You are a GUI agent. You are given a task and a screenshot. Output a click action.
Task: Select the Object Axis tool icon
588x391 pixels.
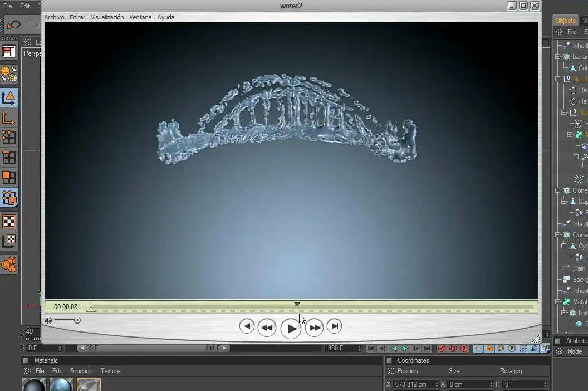pyautogui.click(x=8, y=118)
